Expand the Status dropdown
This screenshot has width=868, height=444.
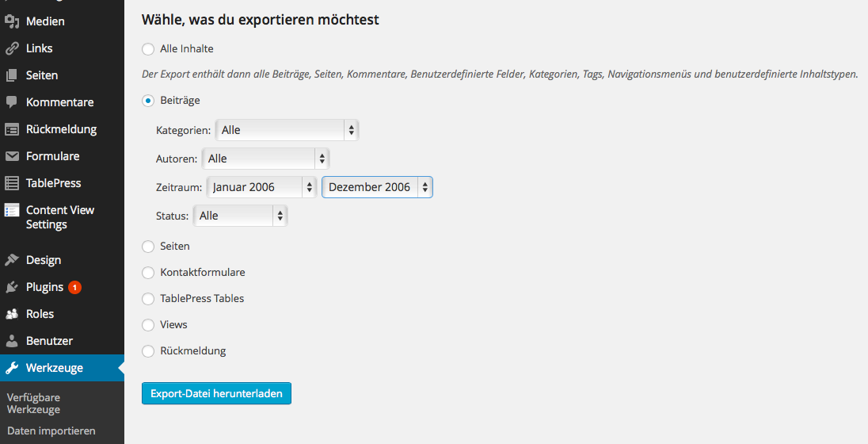240,216
